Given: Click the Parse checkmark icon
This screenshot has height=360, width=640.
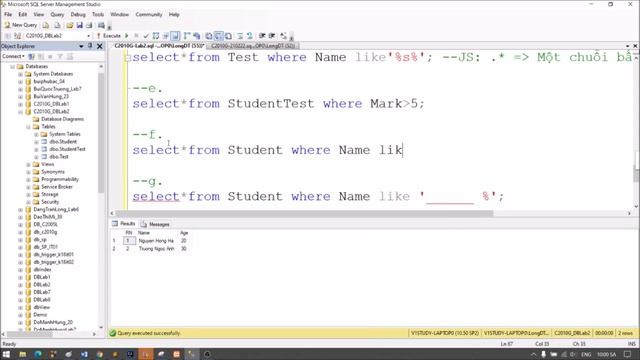Looking at the screenshot, I should coord(146,36).
